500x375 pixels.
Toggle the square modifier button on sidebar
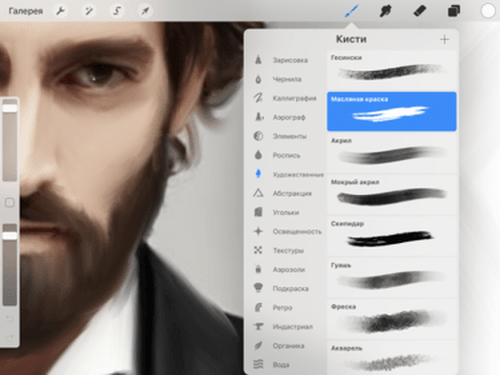coord(10,202)
